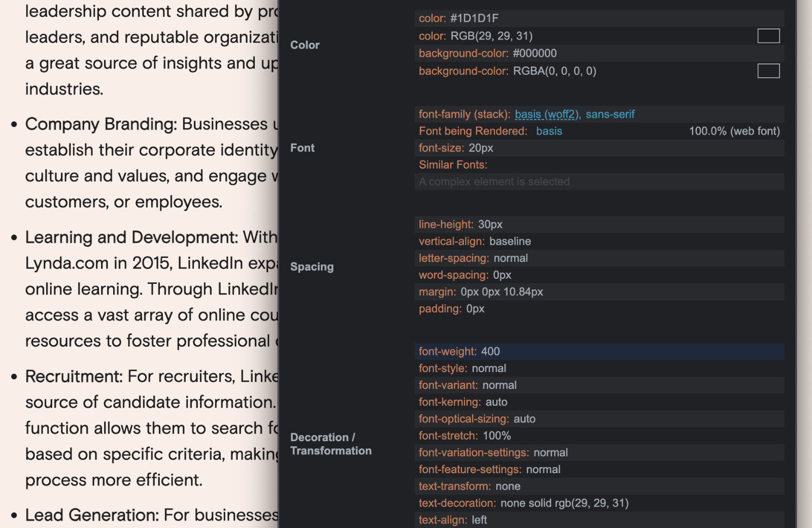Select the font-style: normal row

click(599, 368)
